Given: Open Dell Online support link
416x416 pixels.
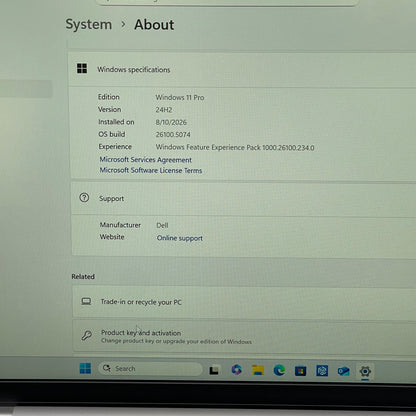Looking at the screenshot, I should click(x=180, y=238).
